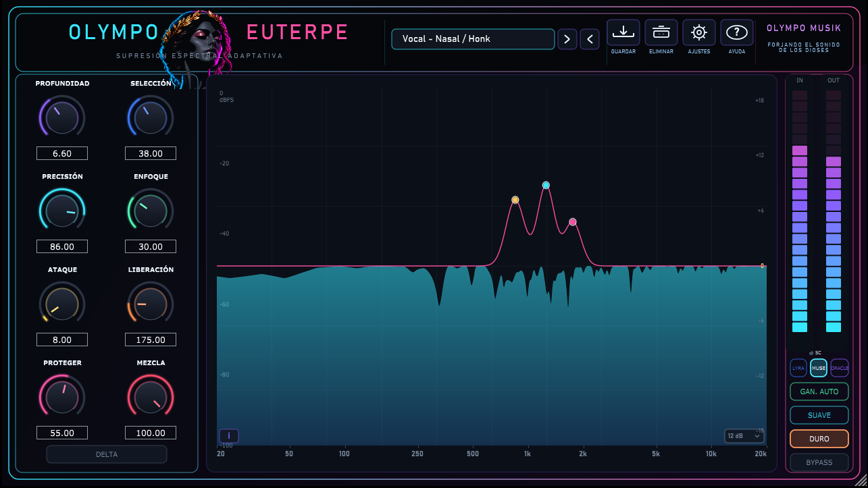The height and width of the screenshot is (488, 868).
Task: Select ORACLE mode
Action: click(840, 368)
